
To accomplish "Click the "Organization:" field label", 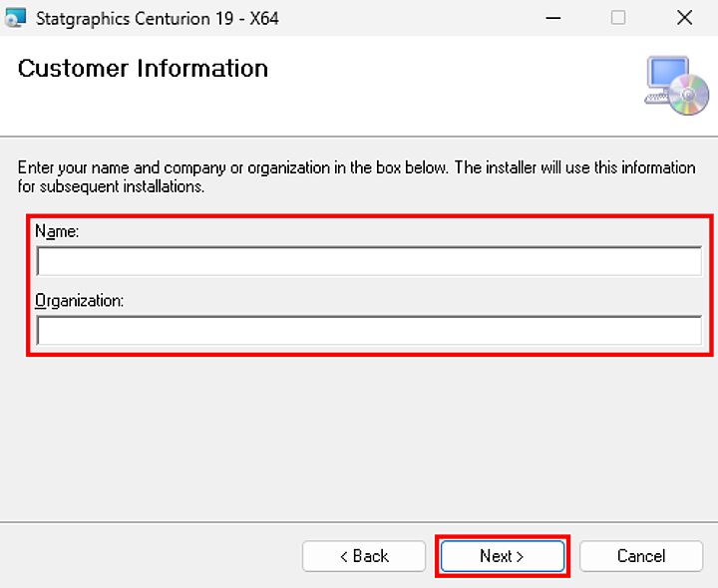I will coord(79,300).
